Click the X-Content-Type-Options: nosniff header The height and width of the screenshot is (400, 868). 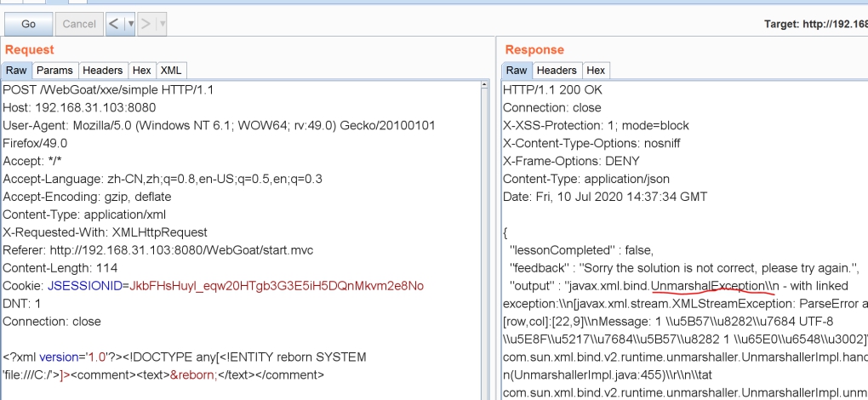click(591, 143)
